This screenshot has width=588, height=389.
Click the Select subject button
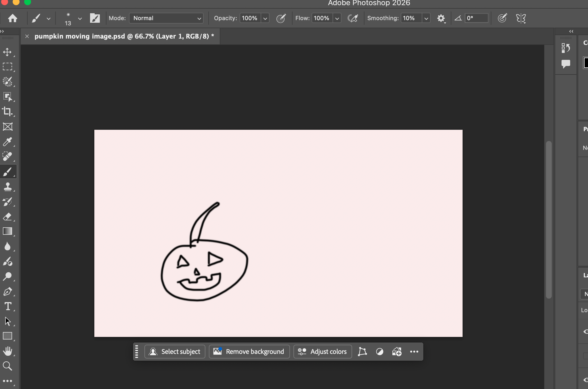coord(175,352)
